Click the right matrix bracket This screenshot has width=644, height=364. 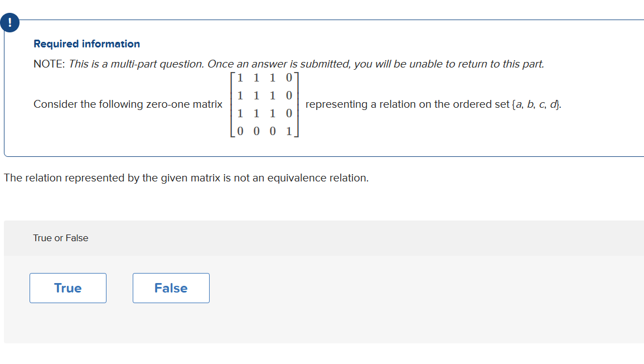tap(297, 104)
